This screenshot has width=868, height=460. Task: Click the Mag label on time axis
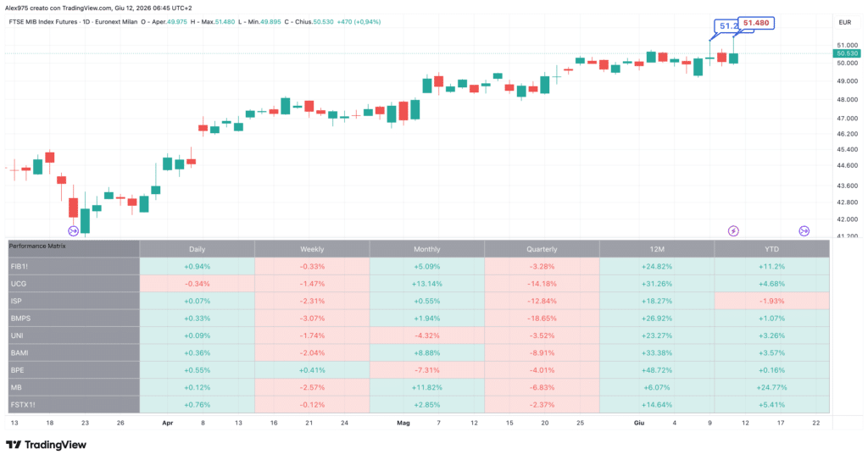point(403,423)
